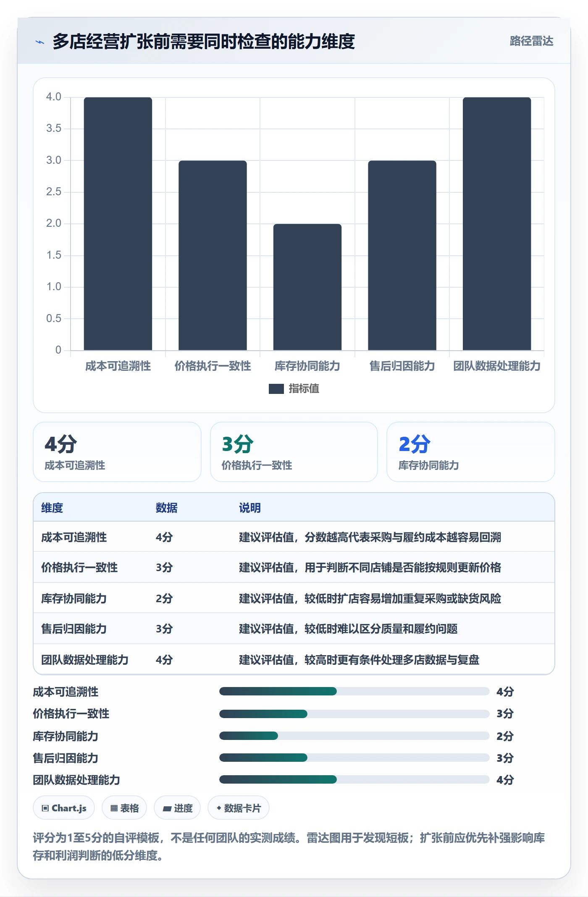588x897 pixels.
Task: Click the 表格 tag chip
Action: tap(124, 808)
